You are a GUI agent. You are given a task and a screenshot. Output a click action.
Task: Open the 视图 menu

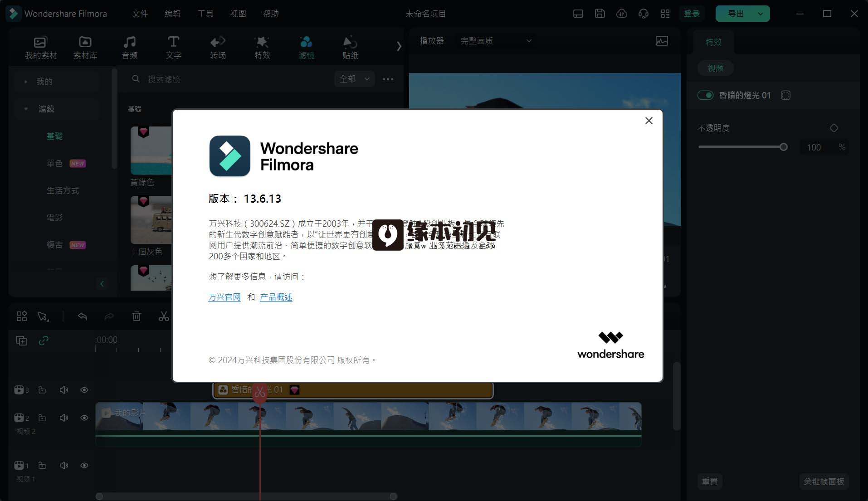click(238, 14)
